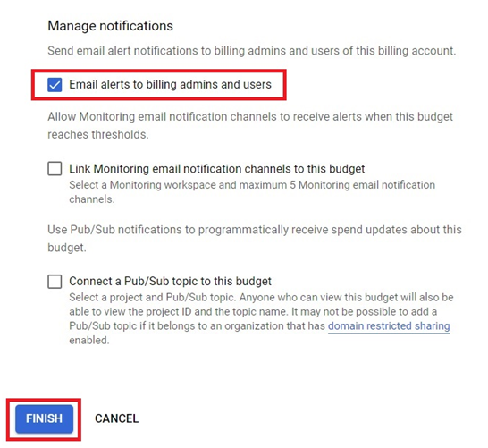
Task: Click the 'Allow Monitoring email notification channels' paragraph
Action: coord(250,125)
